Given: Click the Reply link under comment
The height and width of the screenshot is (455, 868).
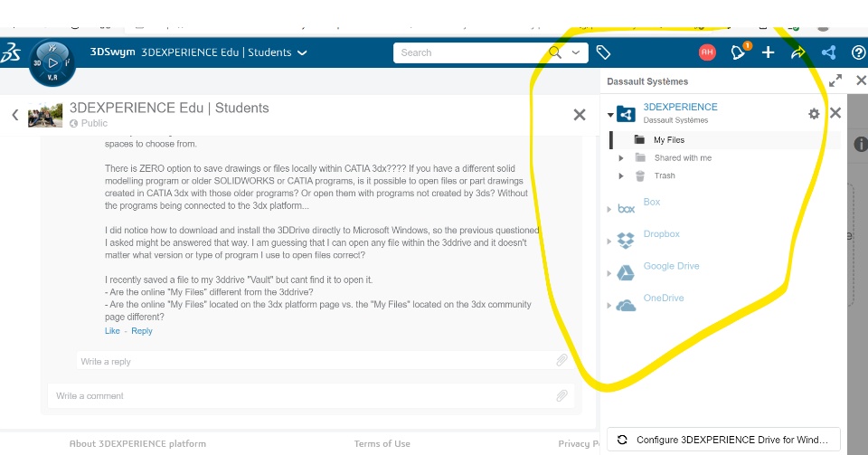Looking at the screenshot, I should (x=142, y=331).
